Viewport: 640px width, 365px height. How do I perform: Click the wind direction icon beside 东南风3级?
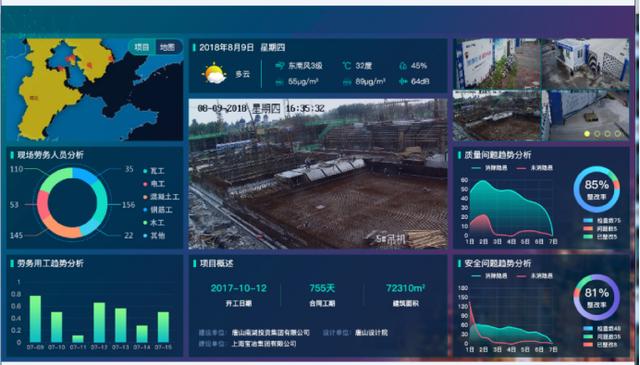[280, 66]
